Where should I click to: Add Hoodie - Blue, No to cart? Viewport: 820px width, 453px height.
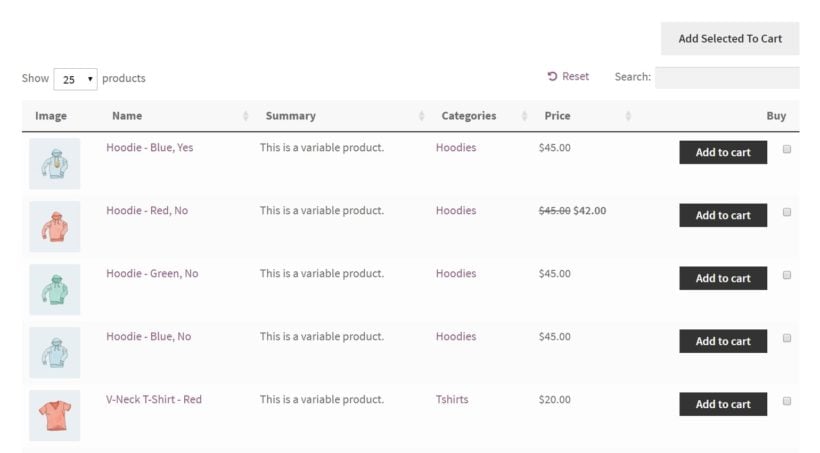point(723,341)
